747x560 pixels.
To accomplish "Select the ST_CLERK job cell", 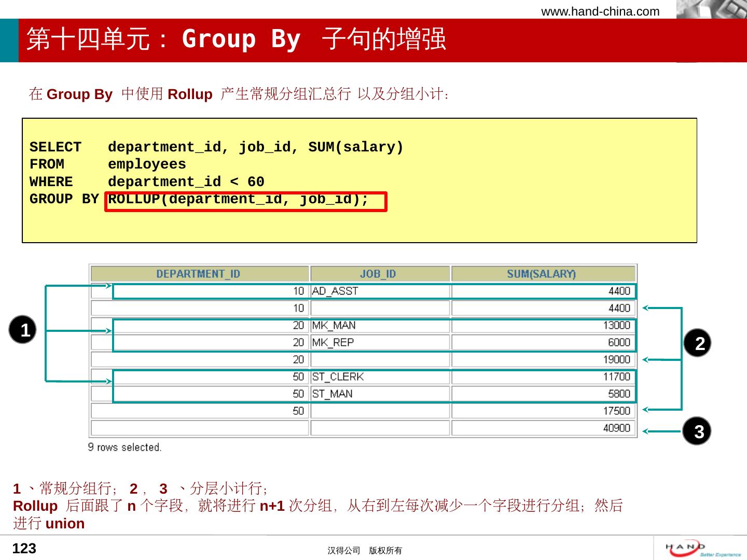I will [338, 376].
